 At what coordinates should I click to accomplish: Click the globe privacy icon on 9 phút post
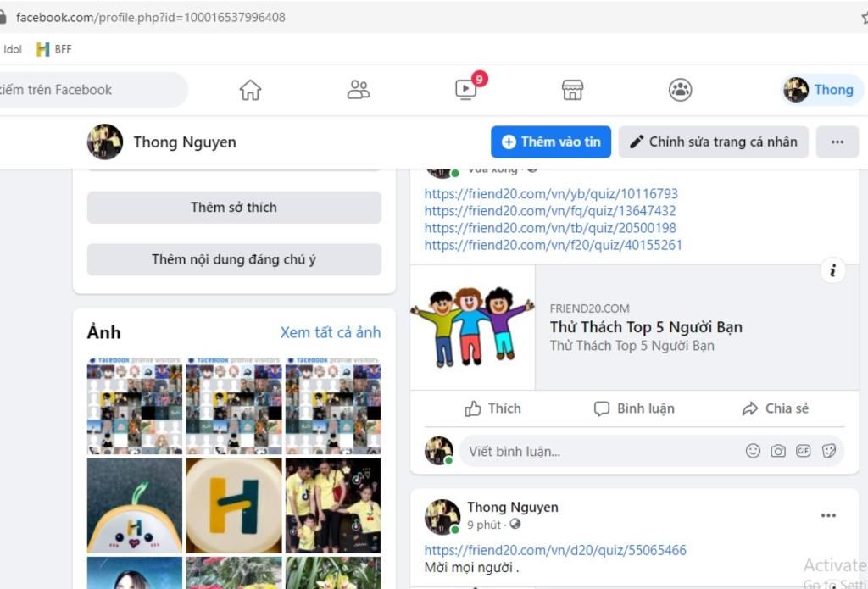pyautogui.click(x=515, y=524)
